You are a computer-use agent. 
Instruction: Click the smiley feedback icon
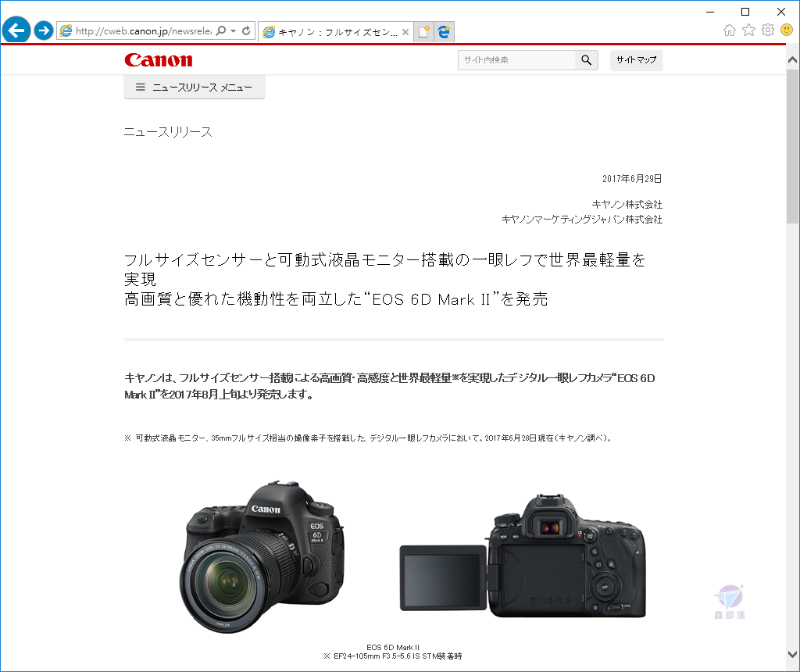point(787,30)
